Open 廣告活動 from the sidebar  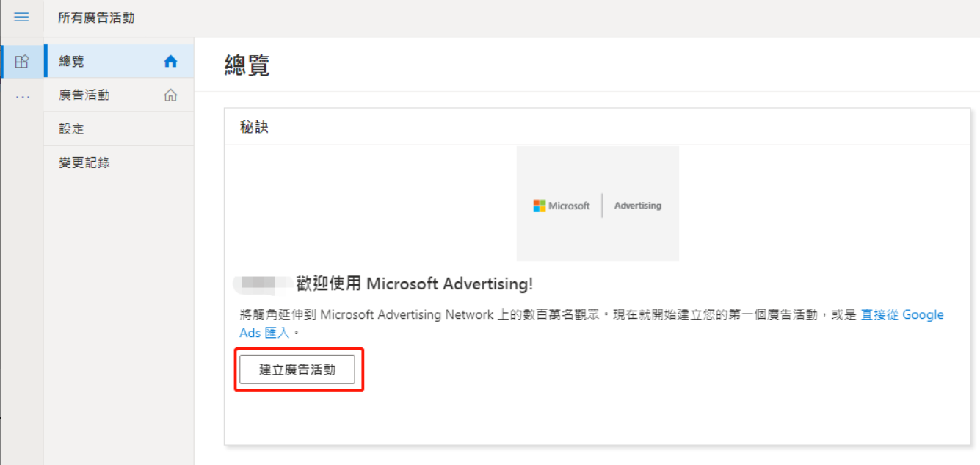click(83, 95)
